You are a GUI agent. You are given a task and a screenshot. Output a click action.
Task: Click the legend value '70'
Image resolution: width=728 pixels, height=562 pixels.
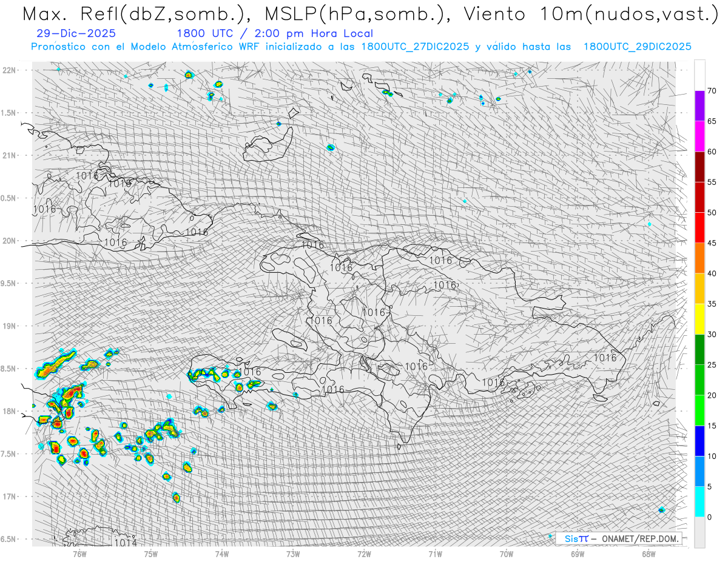[712, 91]
